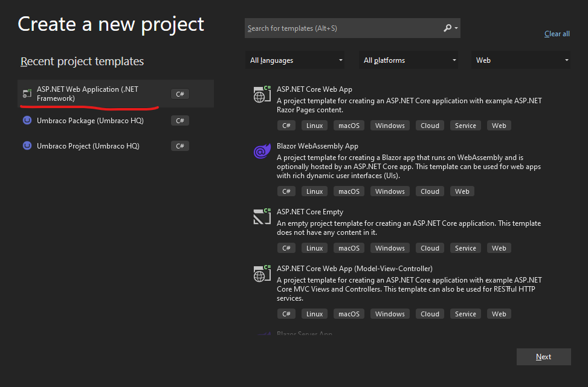
Task: Focus the Search for templates field
Action: pos(352,28)
